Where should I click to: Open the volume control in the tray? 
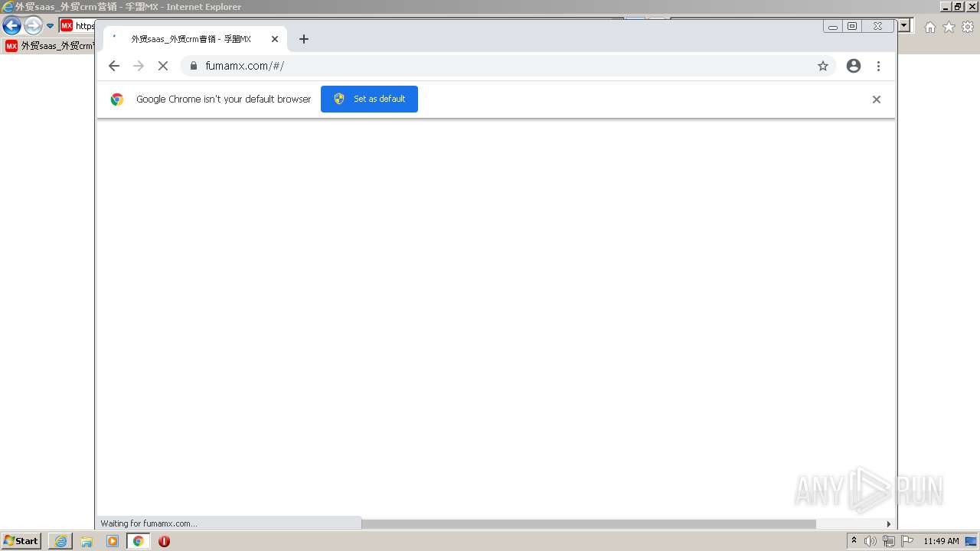tap(871, 541)
